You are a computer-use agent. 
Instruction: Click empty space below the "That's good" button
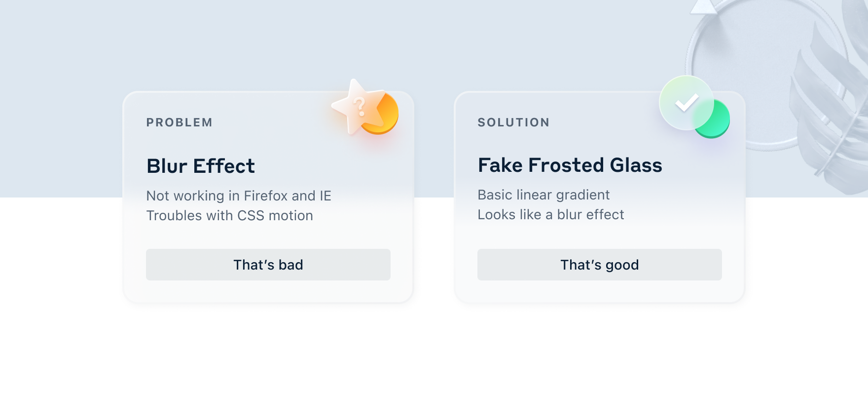tap(600, 291)
